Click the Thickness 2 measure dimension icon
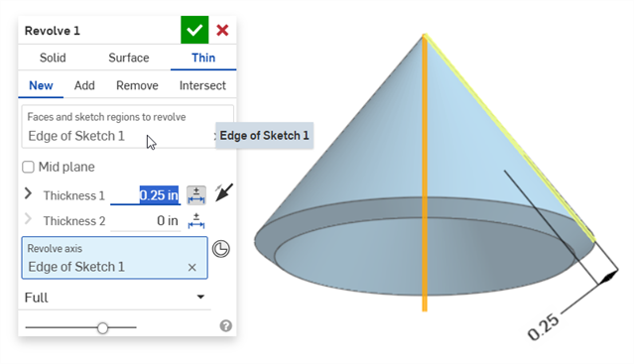Screen dimensions: 634x364 (x=196, y=221)
